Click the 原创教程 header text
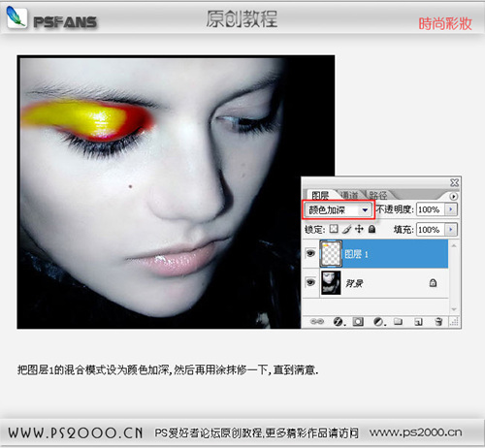 coord(242,18)
